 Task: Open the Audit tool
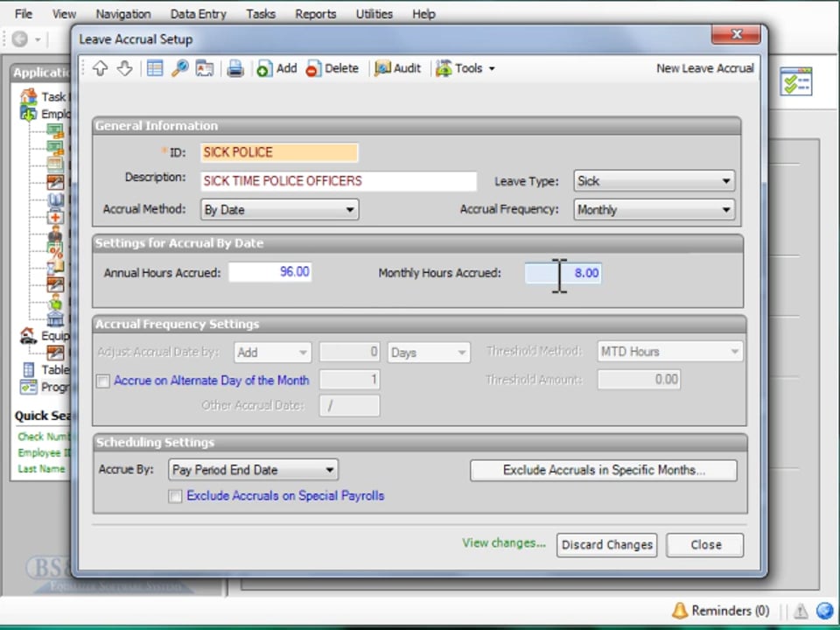click(x=397, y=68)
